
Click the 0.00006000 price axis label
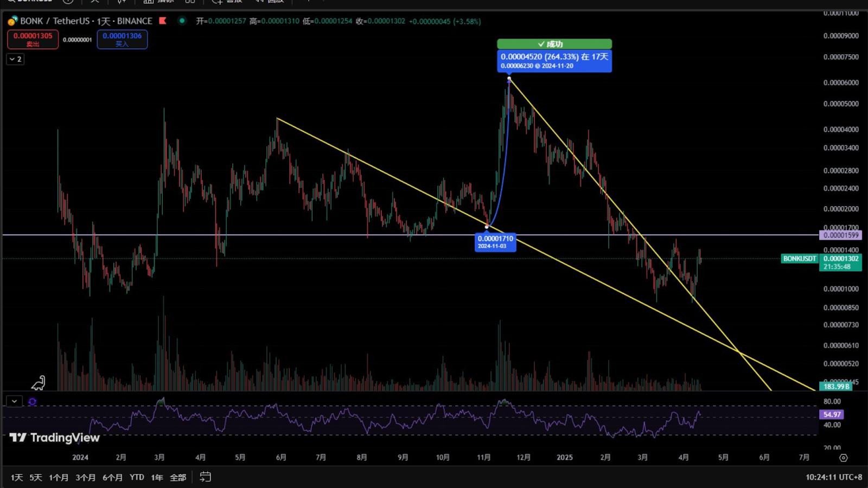[841, 82]
